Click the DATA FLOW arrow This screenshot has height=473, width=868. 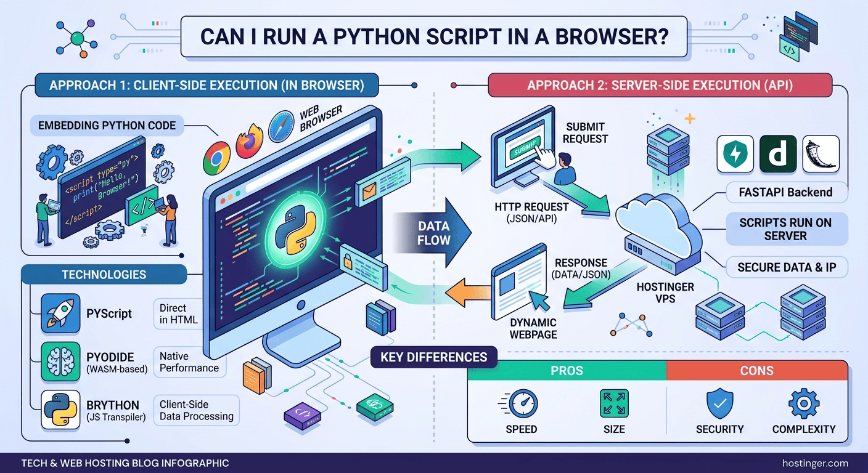coord(433,232)
